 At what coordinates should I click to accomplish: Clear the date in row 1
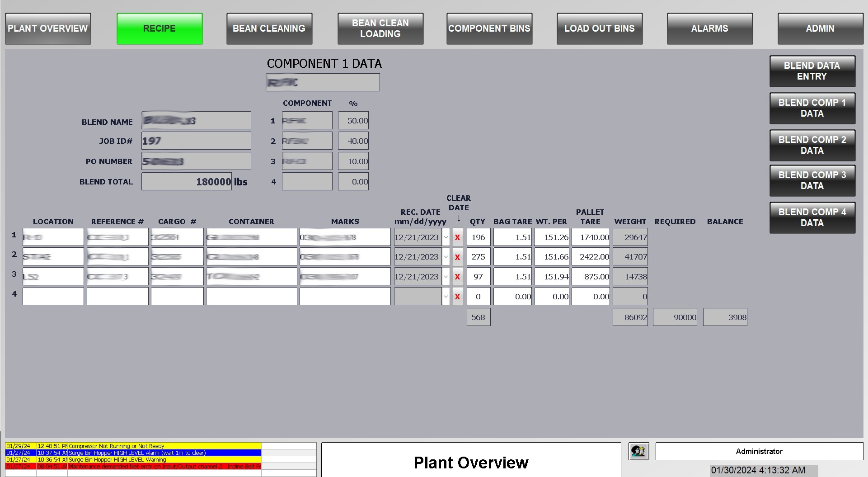[457, 237]
